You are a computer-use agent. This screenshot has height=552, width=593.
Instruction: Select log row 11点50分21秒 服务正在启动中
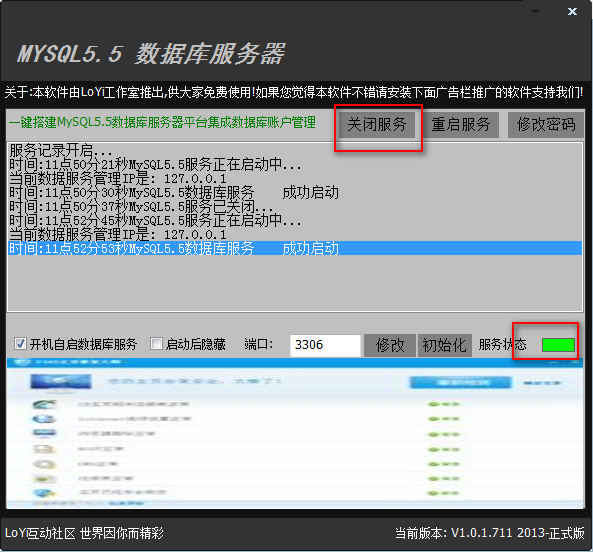pyautogui.click(x=295, y=165)
